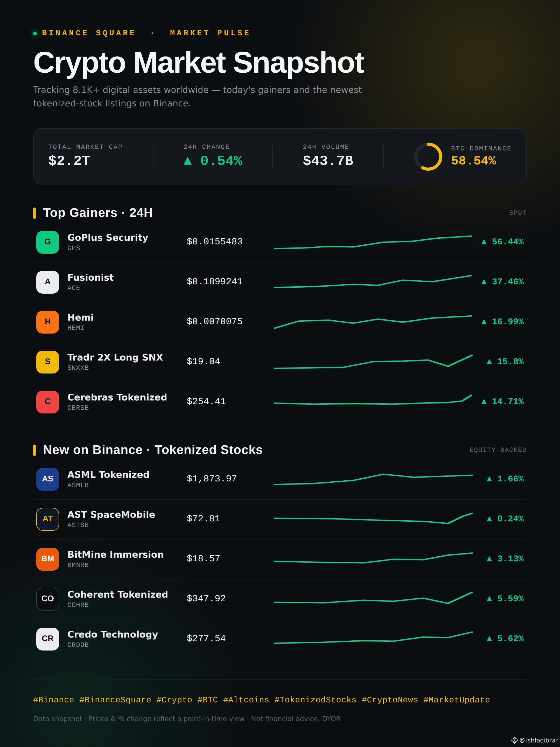
Task: Click the $0.0070075 Hemi price
Action: click(215, 321)
